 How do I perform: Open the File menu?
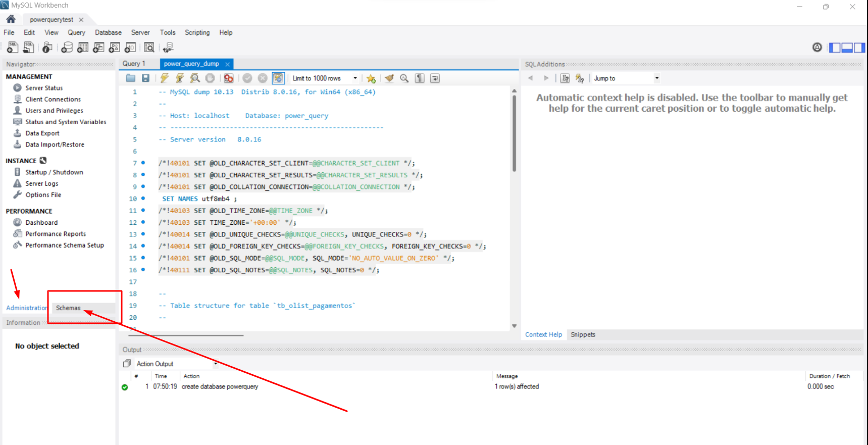(9, 32)
